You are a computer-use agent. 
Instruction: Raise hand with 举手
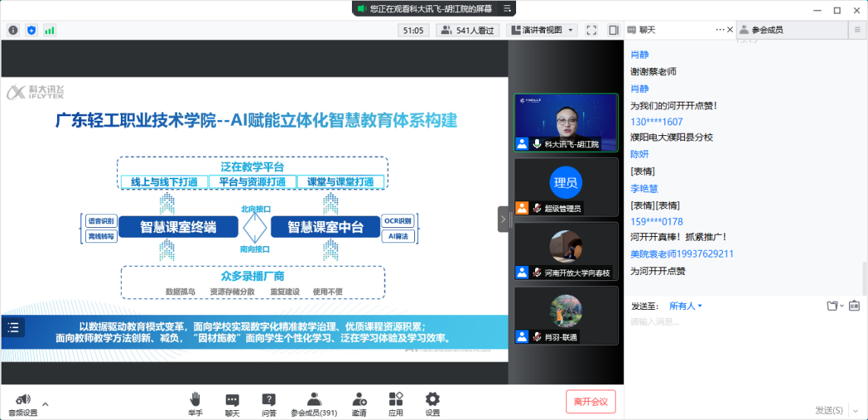[x=195, y=405]
